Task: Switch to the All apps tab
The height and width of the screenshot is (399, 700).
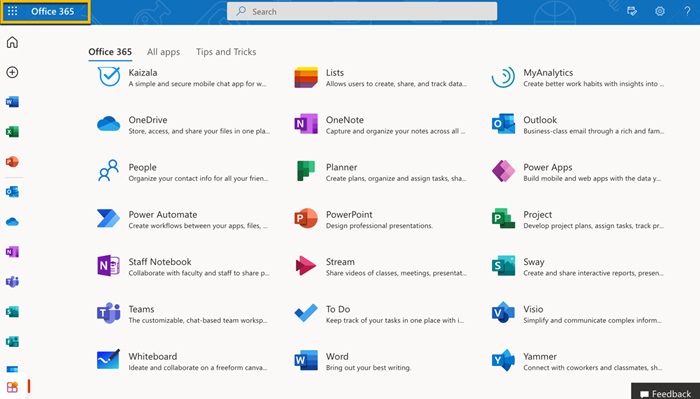Action: [x=163, y=52]
